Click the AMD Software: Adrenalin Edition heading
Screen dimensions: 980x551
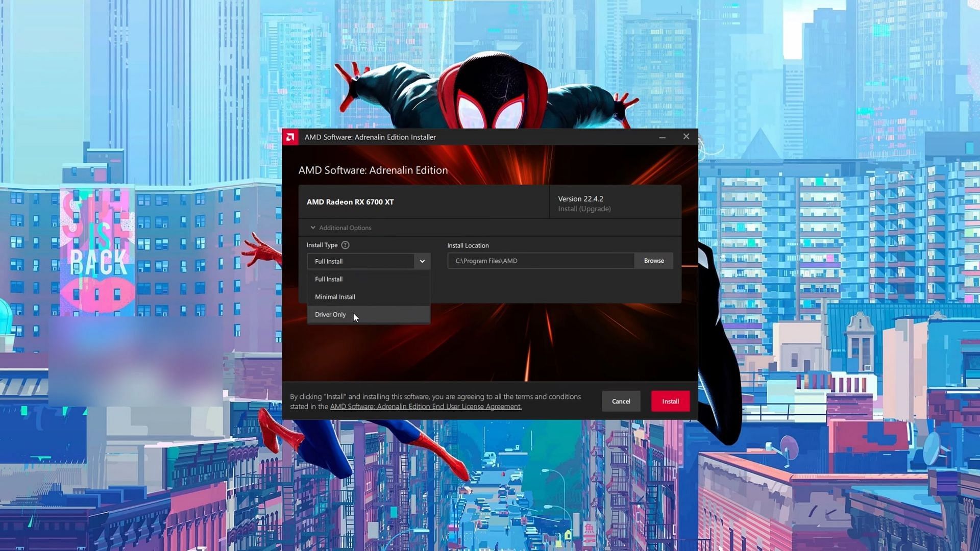click(x=373, y=170)
